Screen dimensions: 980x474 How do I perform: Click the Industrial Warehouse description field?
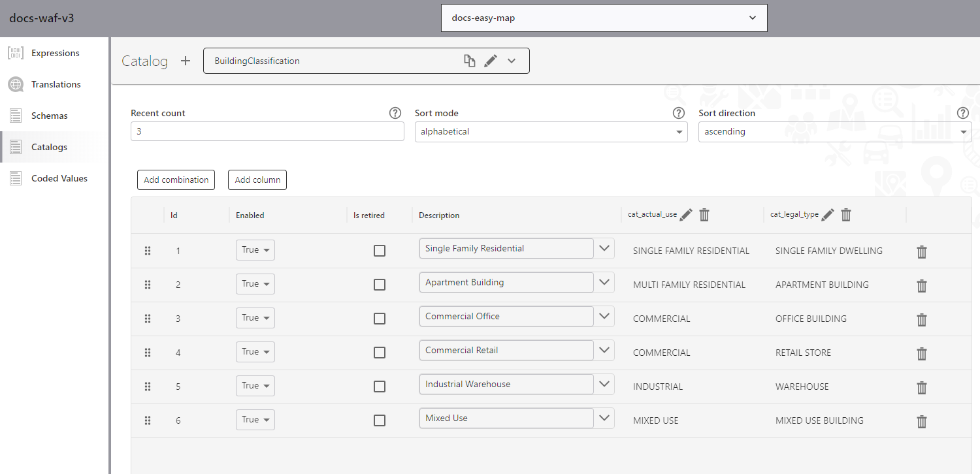[x=506, y=385]
